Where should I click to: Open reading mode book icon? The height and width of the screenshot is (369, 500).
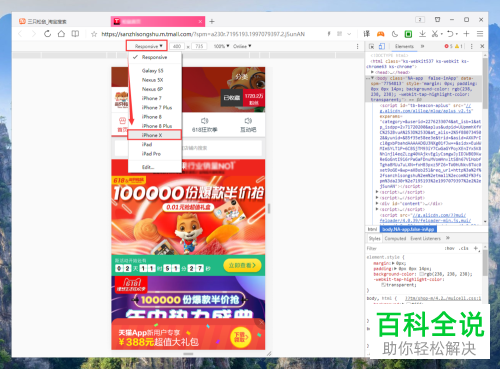[x=75, y=34]
